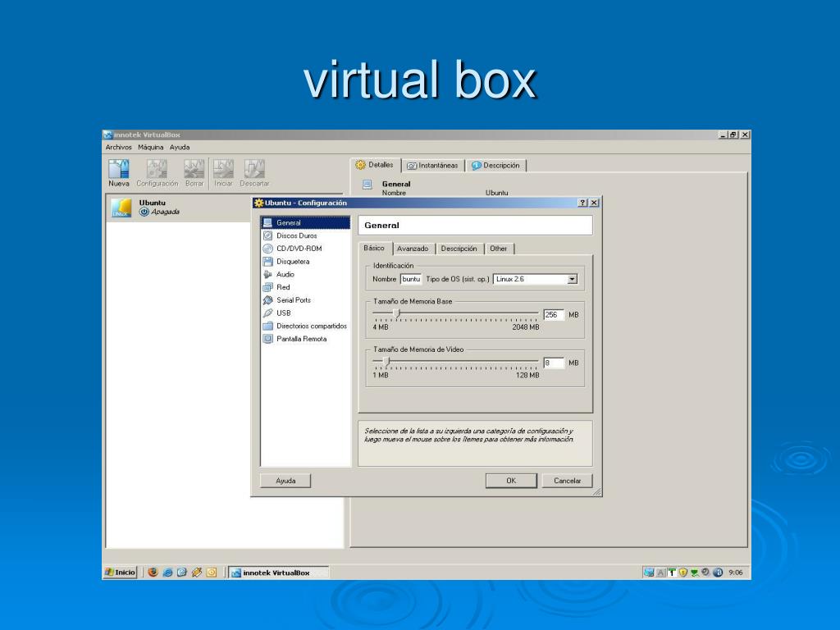This screenshot has height=630, width=840.
Task: Select the Básico tab in the dialog
Action: coord(374,248)
